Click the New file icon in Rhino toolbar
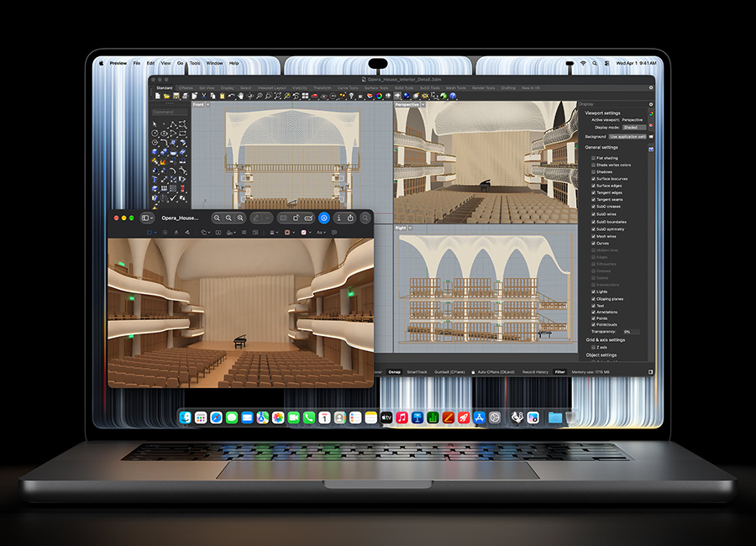This screenshot has width=756, height=546. (x=158, y=96)
